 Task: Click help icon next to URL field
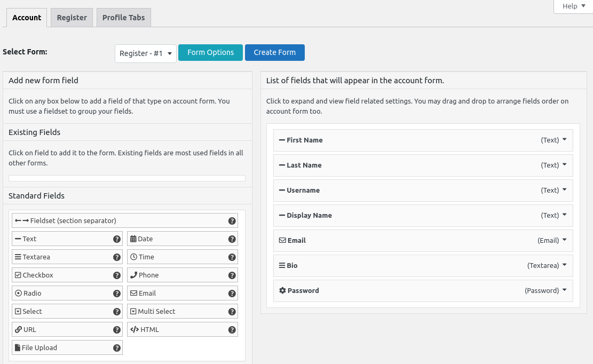117,330
